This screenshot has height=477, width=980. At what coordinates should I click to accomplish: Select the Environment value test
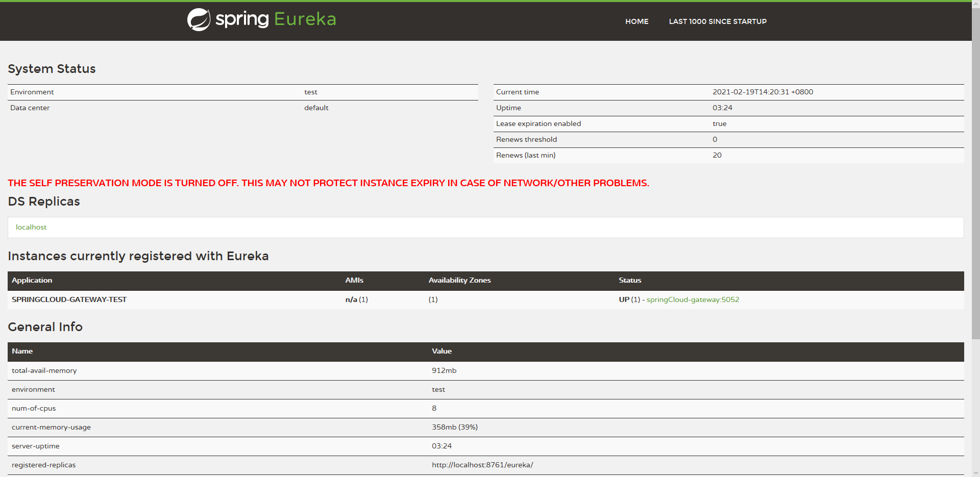311,92
